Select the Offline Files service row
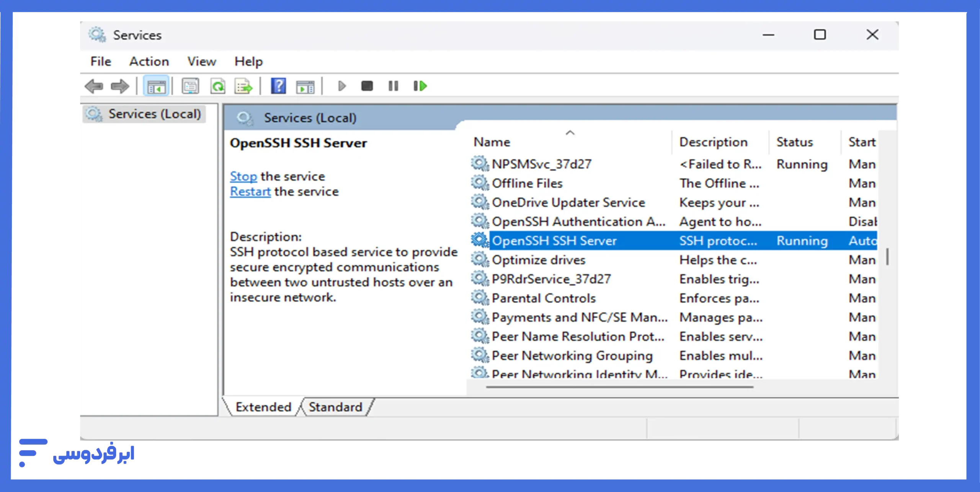 pos(528,183)
